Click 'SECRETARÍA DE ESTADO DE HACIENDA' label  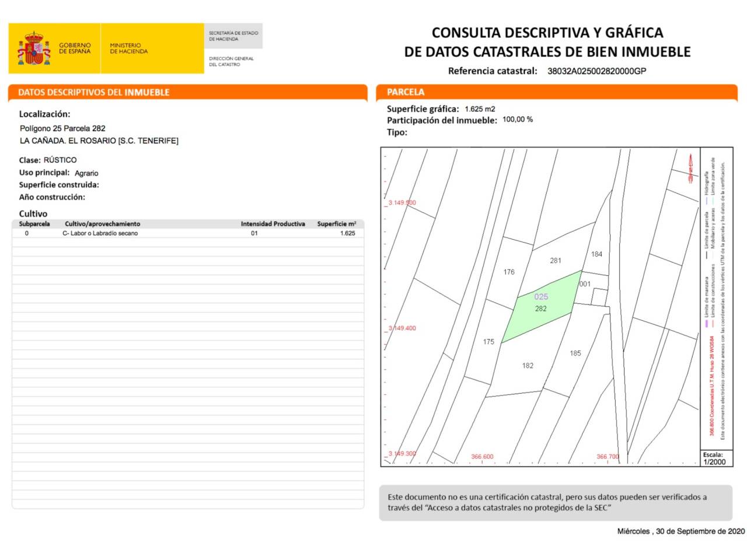[233, 36]
